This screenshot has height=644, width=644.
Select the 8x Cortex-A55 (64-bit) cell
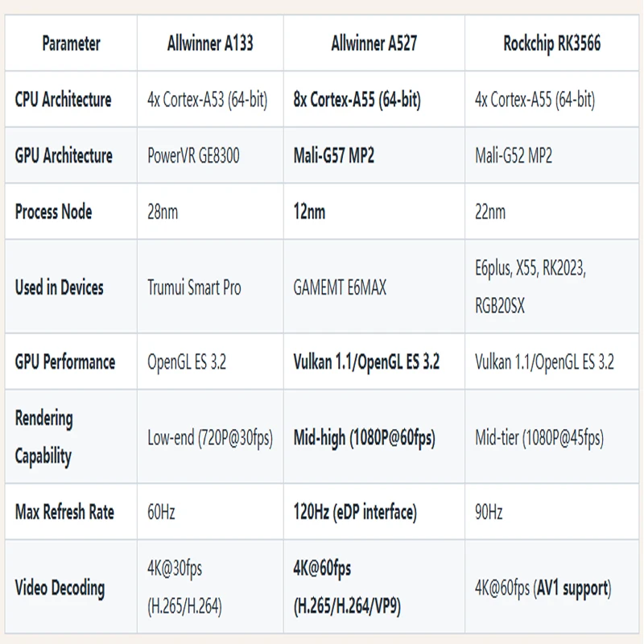374,99
